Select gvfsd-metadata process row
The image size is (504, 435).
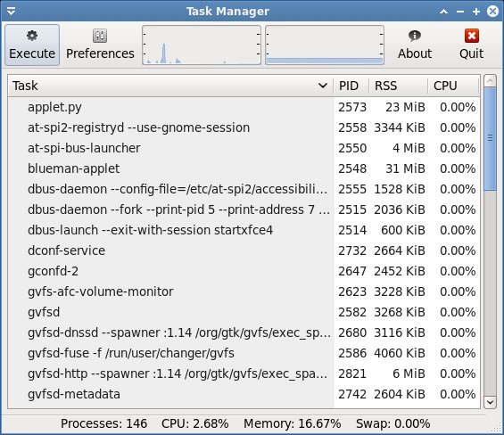[244, 395]
